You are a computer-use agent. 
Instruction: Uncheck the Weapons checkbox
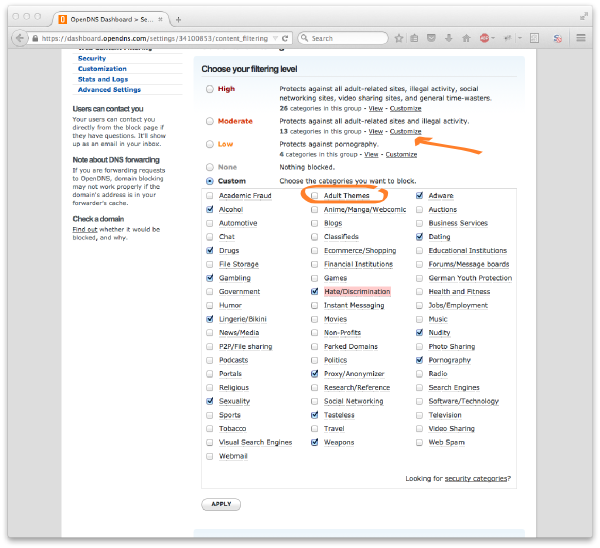[315, 442]
